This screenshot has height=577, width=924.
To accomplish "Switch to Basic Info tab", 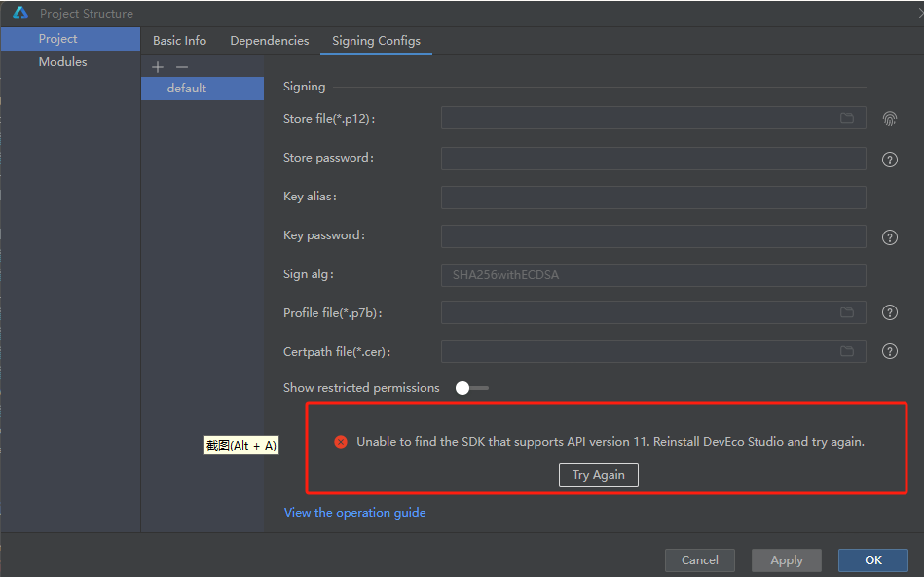I will click(180, 41).
